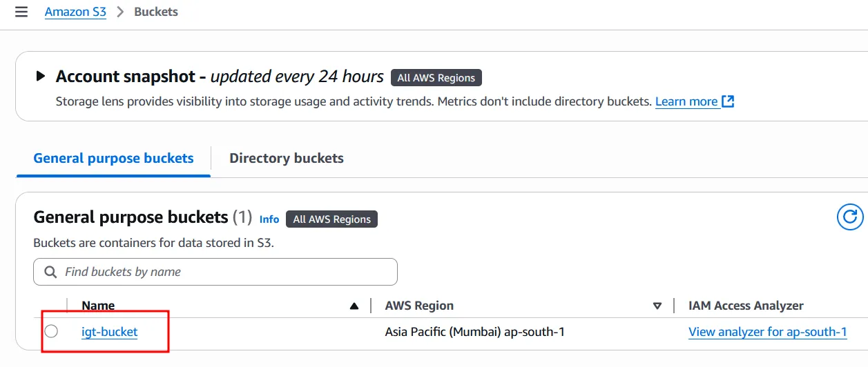Refresh the buckets list
The height and width of the screenshot is (367, 868).
850,217
